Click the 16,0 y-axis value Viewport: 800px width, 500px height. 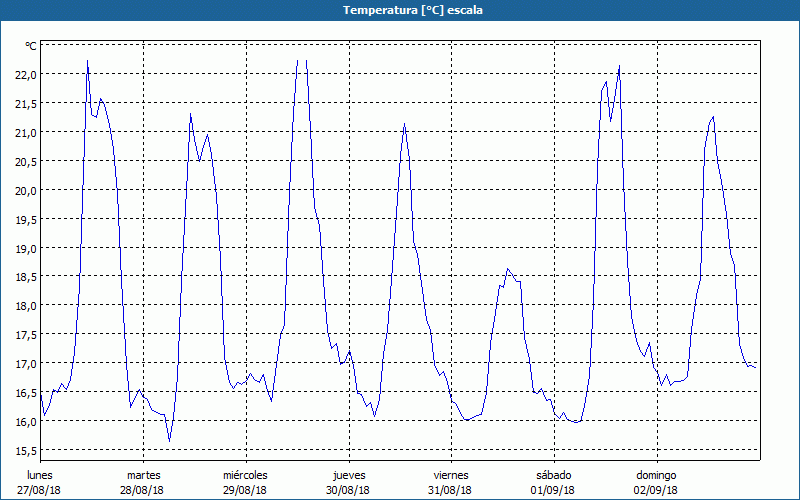pyautogui.click(x=26, y=422)
